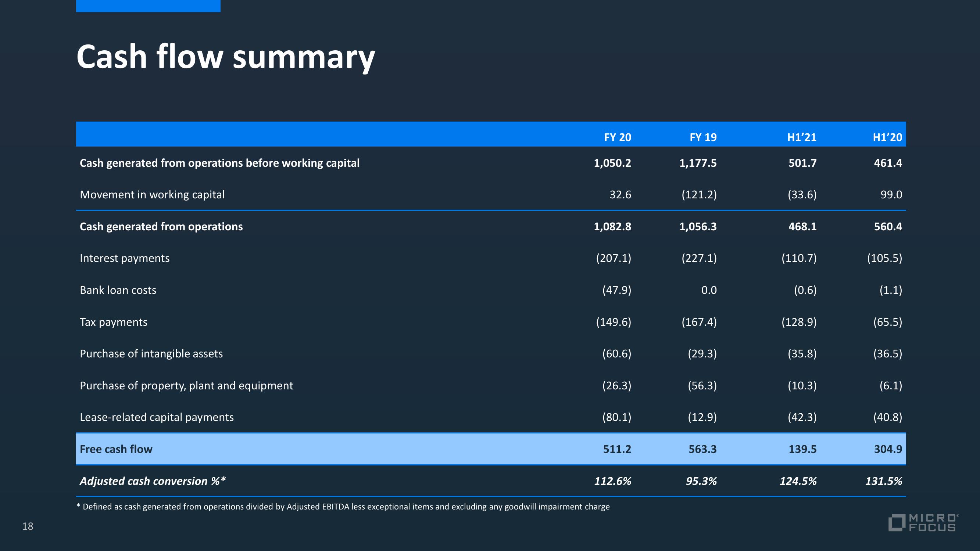Click the 1,050.2 value

tap(612, 163)
